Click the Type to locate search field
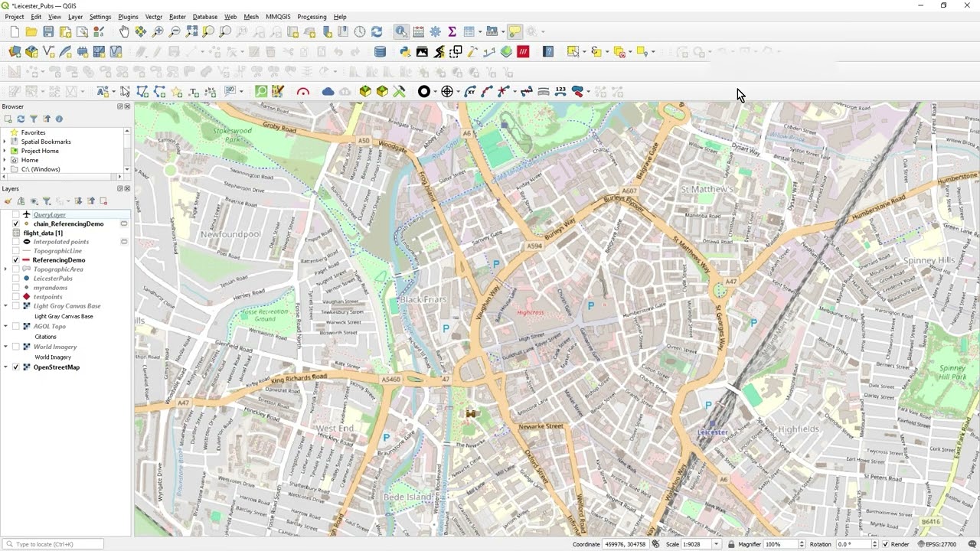The height and width of the screenshot is (551, 980). pos(54,544)
